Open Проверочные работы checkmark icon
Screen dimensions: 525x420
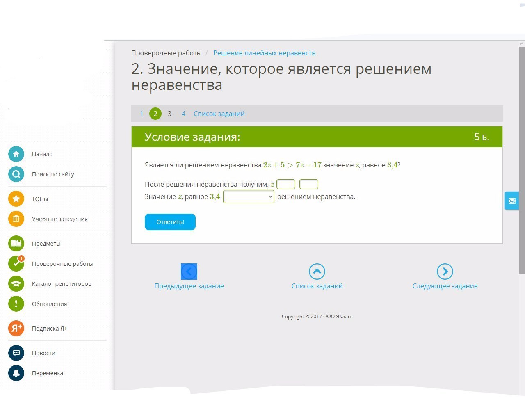click(x=16, y=264)
